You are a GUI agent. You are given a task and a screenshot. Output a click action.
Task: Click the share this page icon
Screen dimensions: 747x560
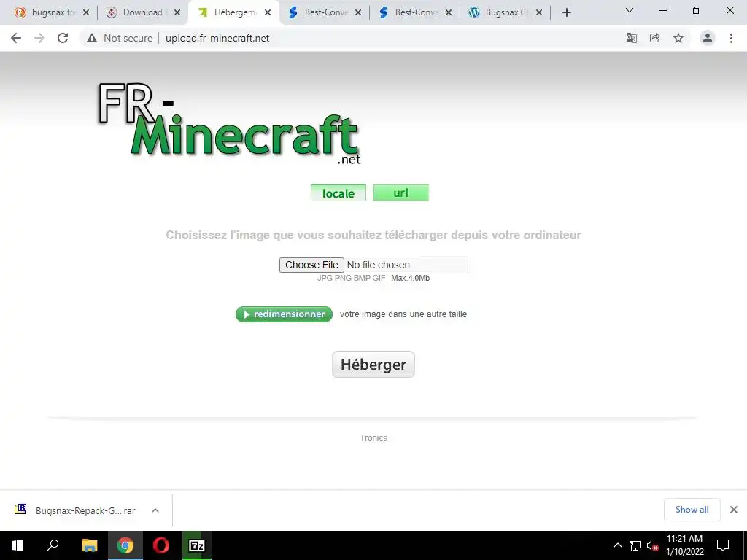tap(654, 38)
